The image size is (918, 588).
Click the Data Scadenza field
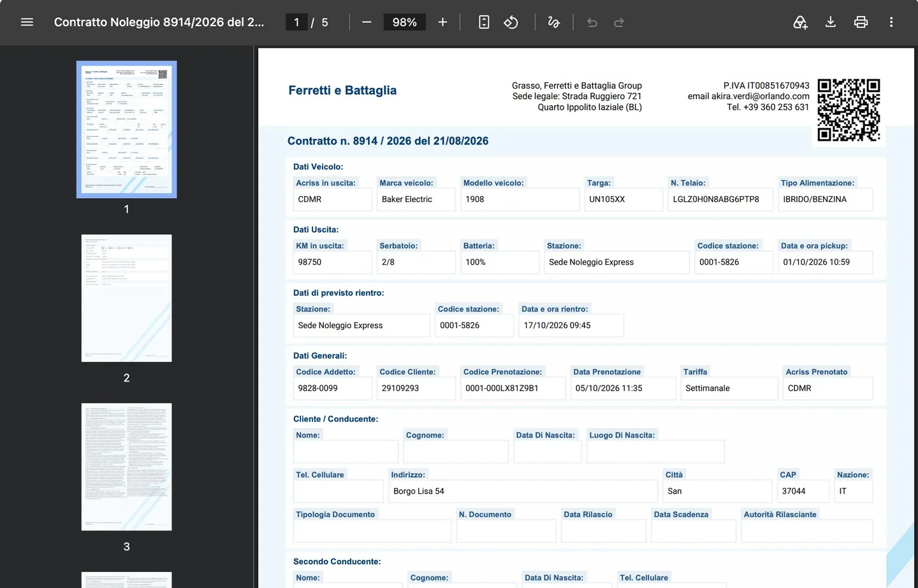(694, 531)
